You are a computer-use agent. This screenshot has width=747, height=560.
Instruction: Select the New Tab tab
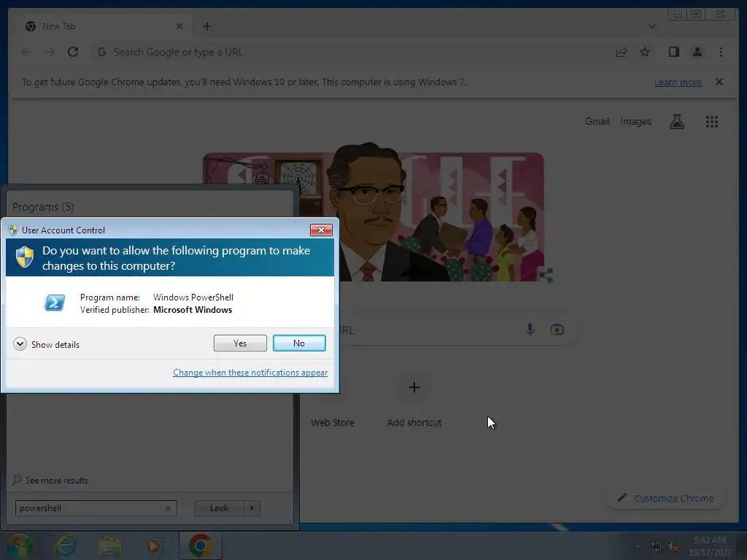102,26
